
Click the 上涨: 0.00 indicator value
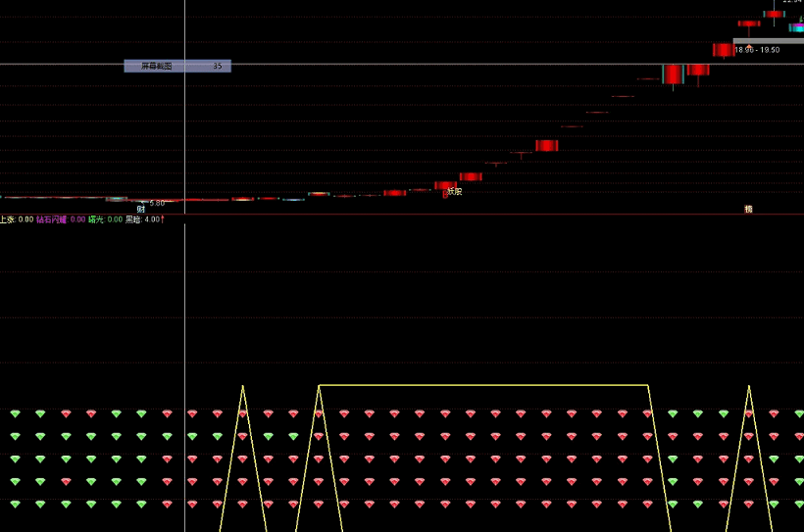17,219
